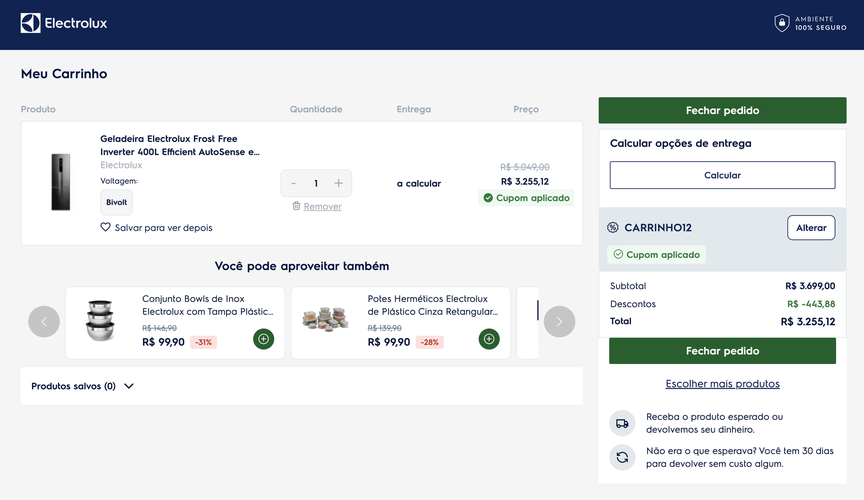Viewport: 864px width, 500px height.
Task: Click the quantity value field showing 1
Action: click(316, 183)
